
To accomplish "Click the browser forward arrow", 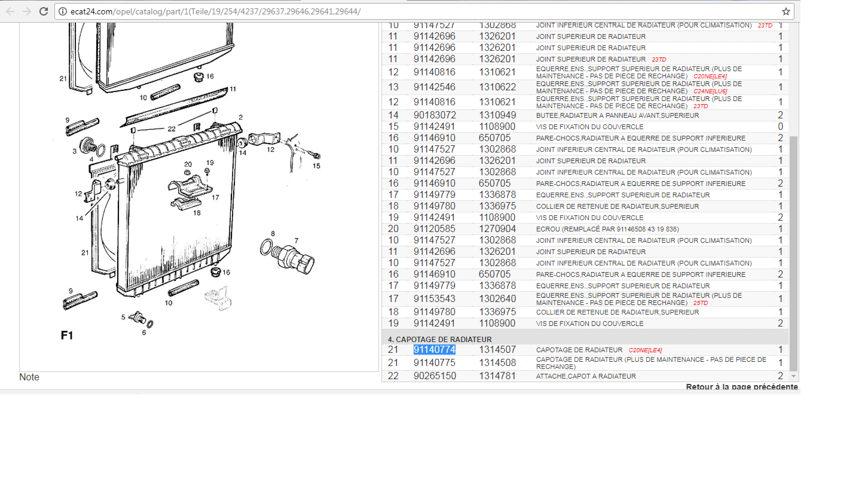I will point(27,11).
